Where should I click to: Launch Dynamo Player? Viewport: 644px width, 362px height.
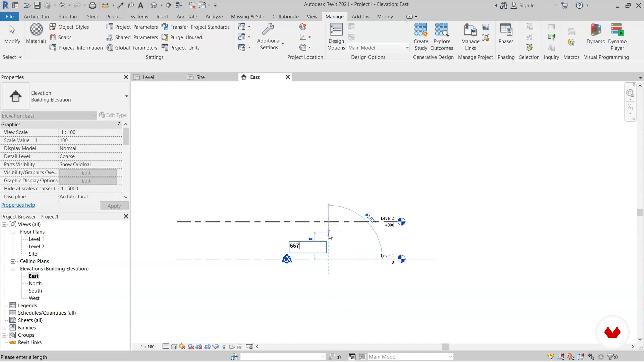pyautogui.click(x=617, y=37)
